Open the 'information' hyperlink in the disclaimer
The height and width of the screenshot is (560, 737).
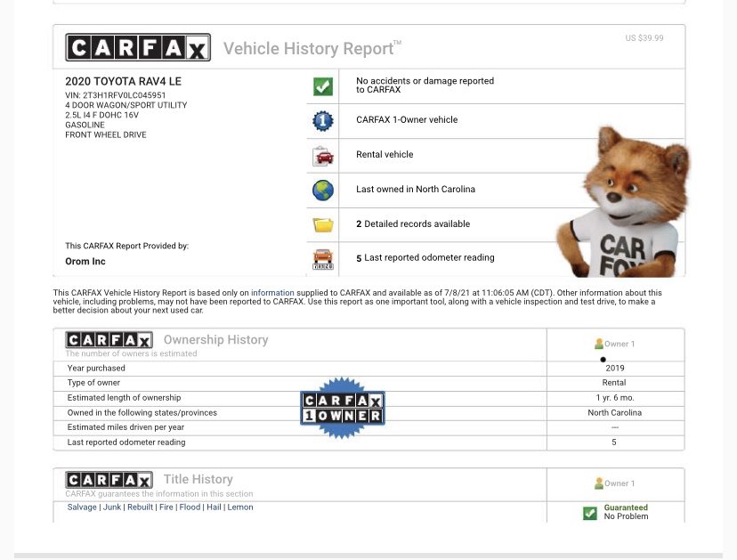click(x=272, y=292)
